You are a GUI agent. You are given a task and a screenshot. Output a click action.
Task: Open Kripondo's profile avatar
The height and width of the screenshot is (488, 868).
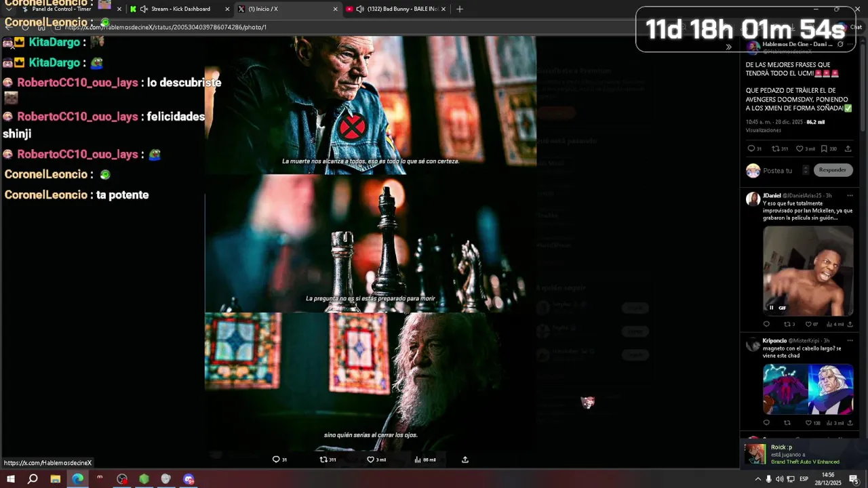click(x=753, y=344)
